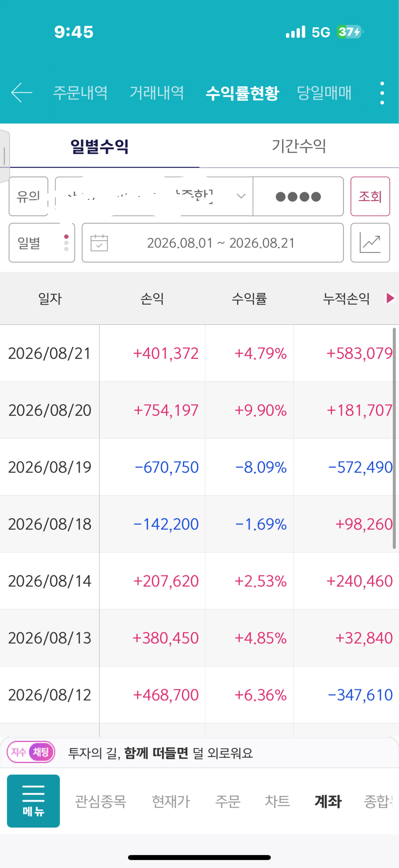Viewport: 399px width, 868px height.
Task: Select the 일별수익 tab
Action: coord(100,146)
